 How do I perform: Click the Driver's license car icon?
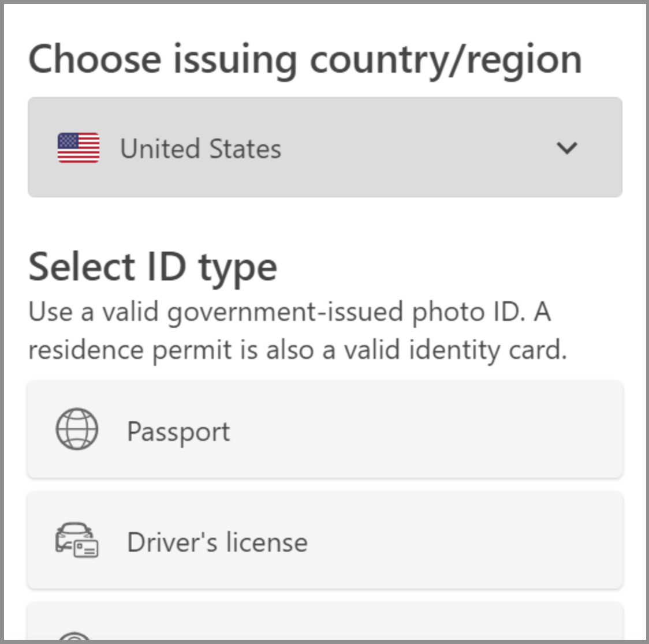77,540
